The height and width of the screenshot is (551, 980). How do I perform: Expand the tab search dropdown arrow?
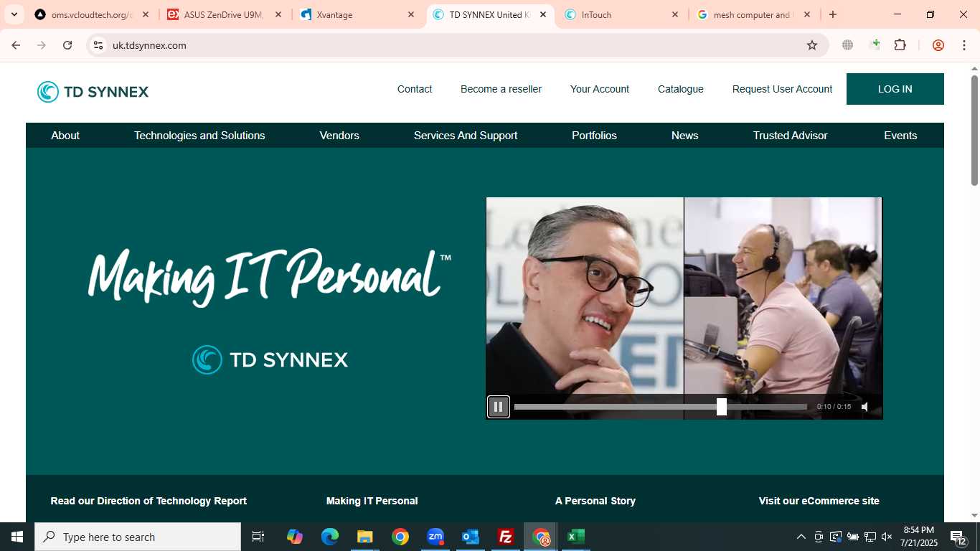[14, 14]
